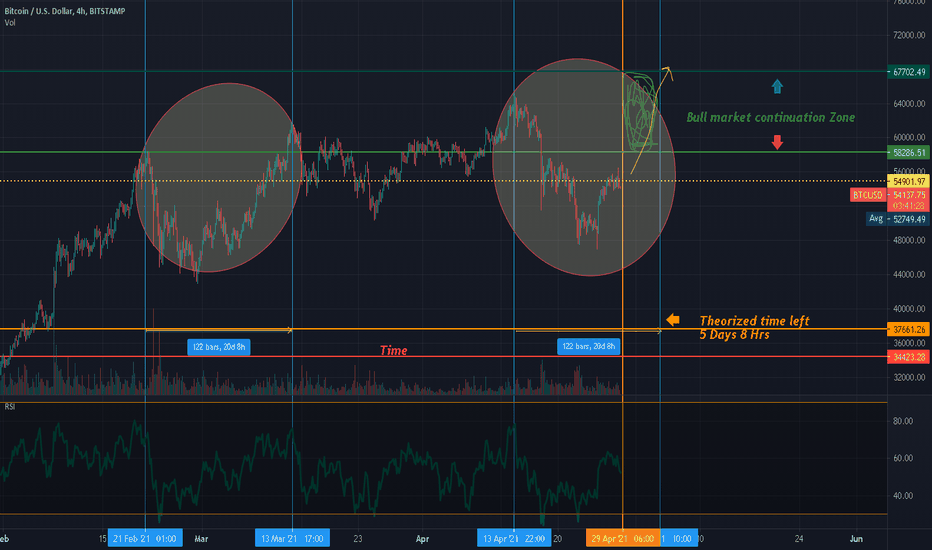932x550 pixels.
Task: Click the 64000.00 price axis value
Action: [909, 104]
